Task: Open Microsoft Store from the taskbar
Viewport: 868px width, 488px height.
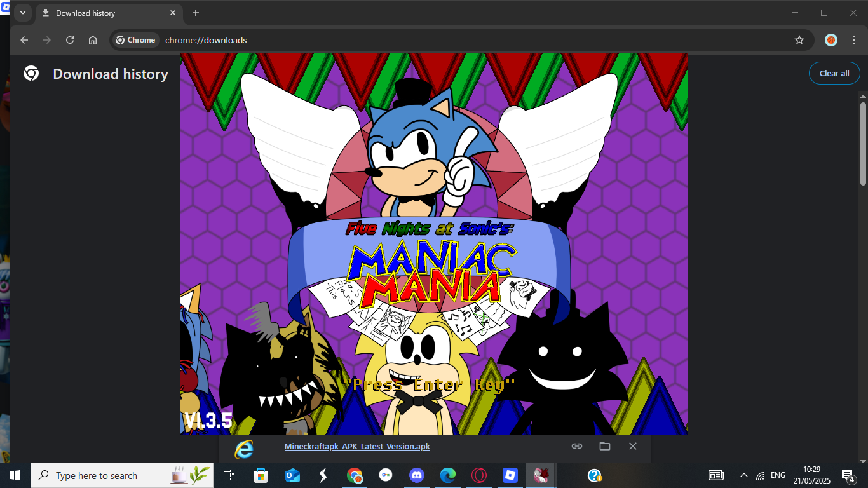Action: tap(261, 475)
